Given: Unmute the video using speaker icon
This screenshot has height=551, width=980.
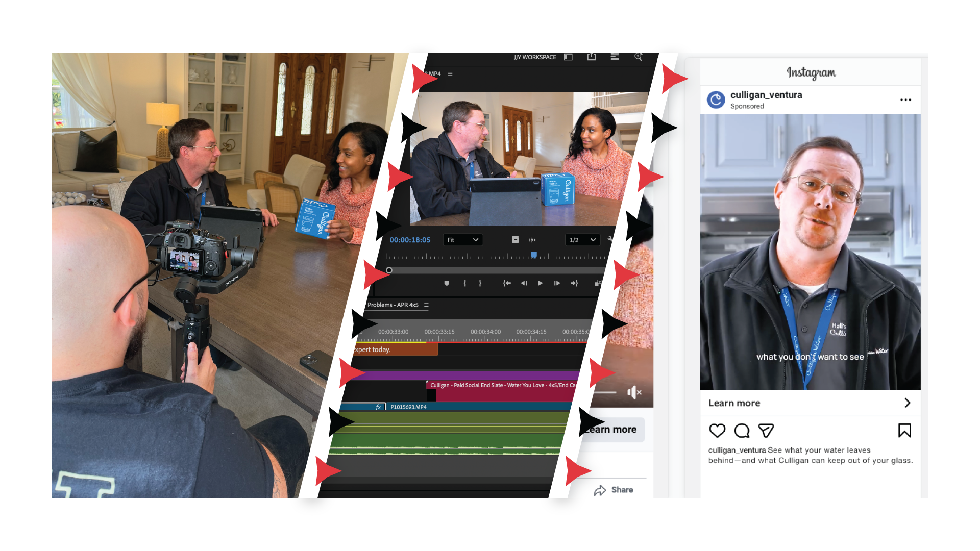Looking at the screenshot, I should coord(634,392).
